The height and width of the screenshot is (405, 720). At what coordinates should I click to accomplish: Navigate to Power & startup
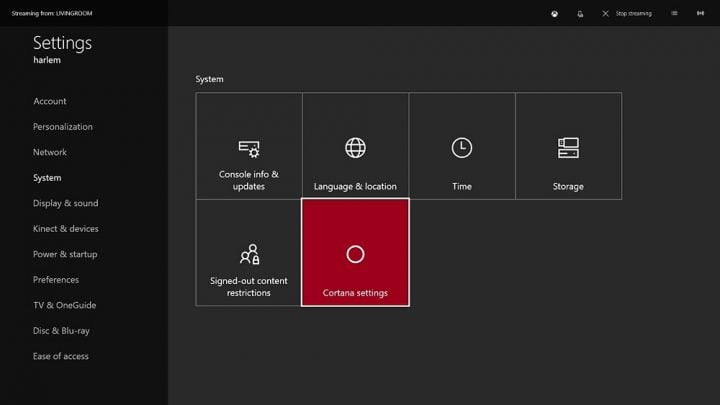tap(65, 254)
